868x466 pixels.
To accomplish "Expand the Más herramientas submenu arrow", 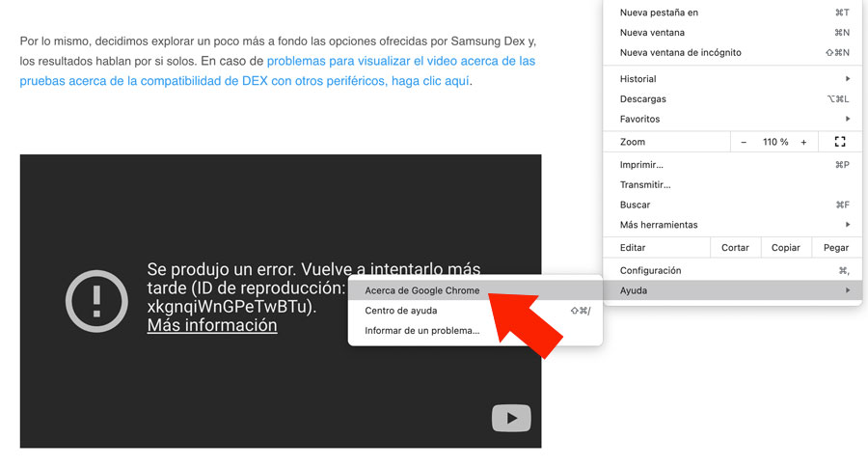I will 848,225.
